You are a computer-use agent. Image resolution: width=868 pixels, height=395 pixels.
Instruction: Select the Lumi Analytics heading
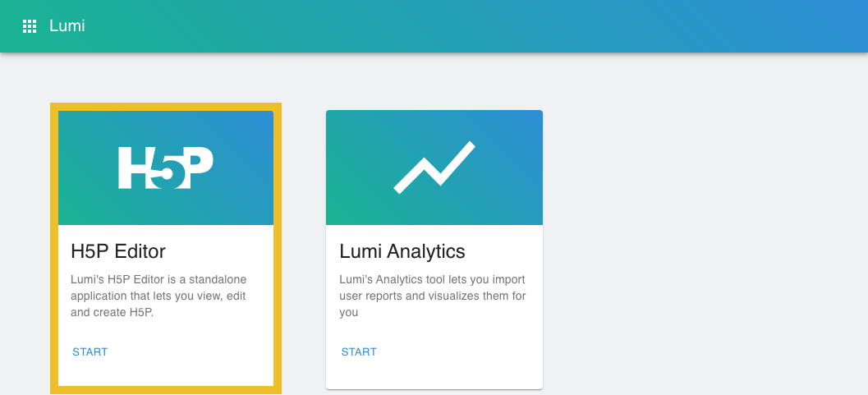click(402, 250)
